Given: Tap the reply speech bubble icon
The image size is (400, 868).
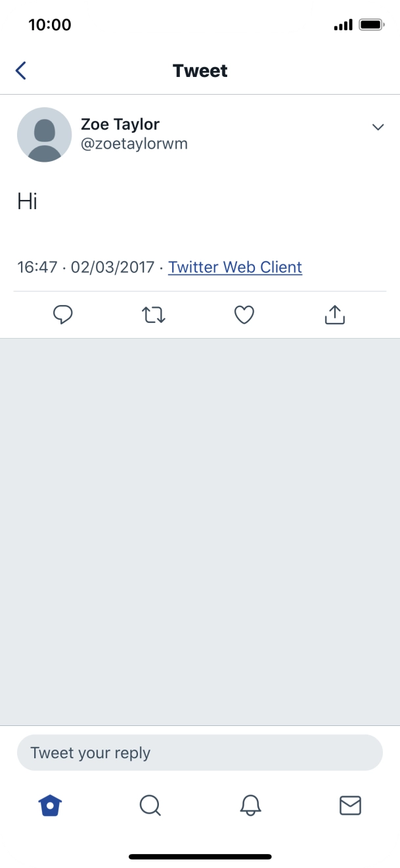Looking at the screenshot, I should click(62, 315).
